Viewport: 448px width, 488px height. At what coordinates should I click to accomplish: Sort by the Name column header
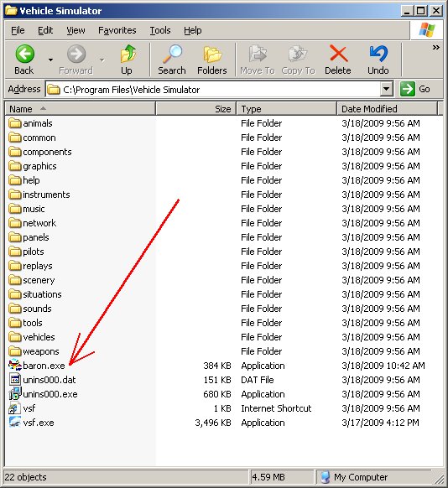click(81, 109)
